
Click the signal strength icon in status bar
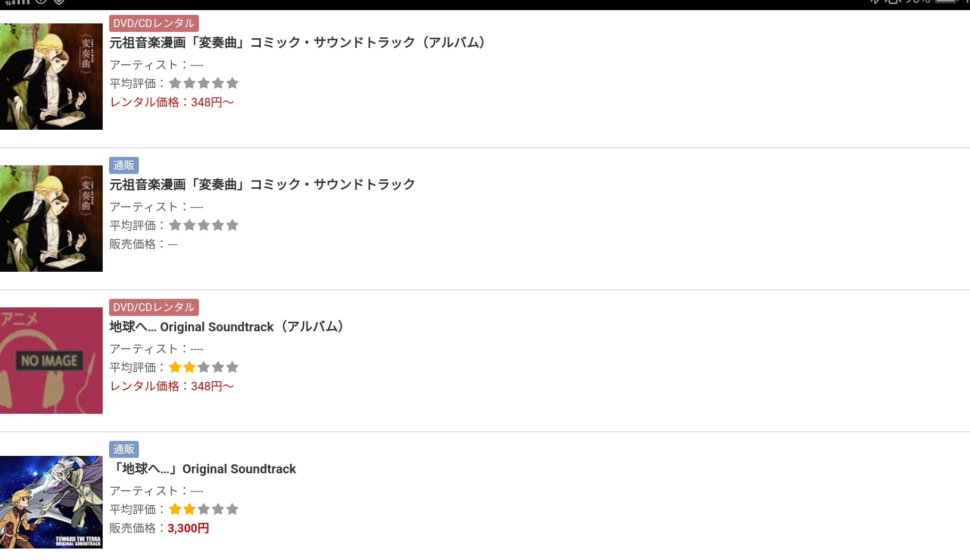pos(18,2)
